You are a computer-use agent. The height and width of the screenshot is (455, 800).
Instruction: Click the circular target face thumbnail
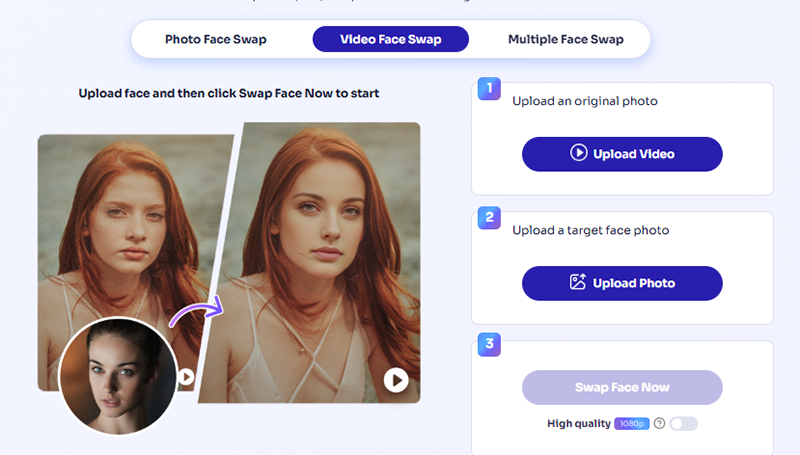tap(118, 376)
